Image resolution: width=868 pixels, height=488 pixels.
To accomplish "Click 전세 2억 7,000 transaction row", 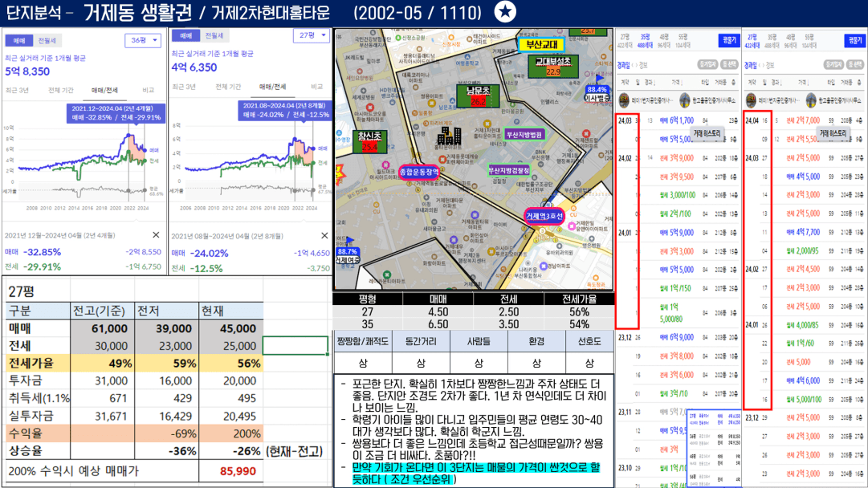I will point(805,120).
